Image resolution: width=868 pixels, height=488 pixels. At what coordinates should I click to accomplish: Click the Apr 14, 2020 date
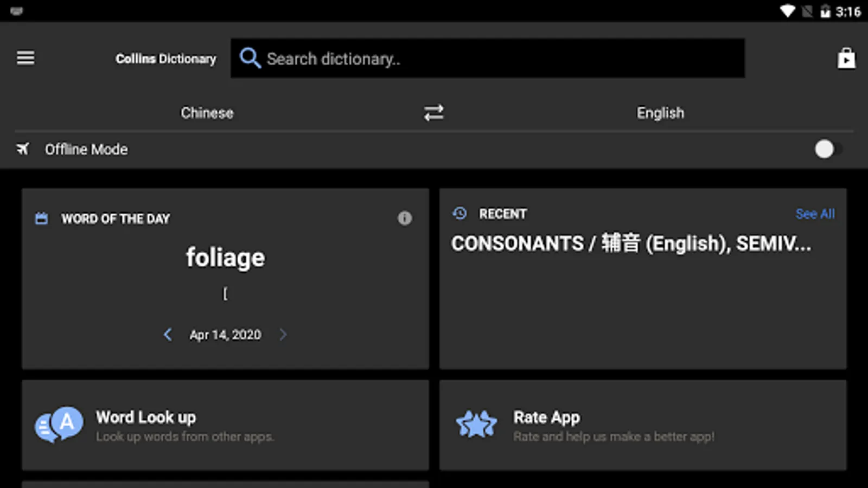[225, 335]
